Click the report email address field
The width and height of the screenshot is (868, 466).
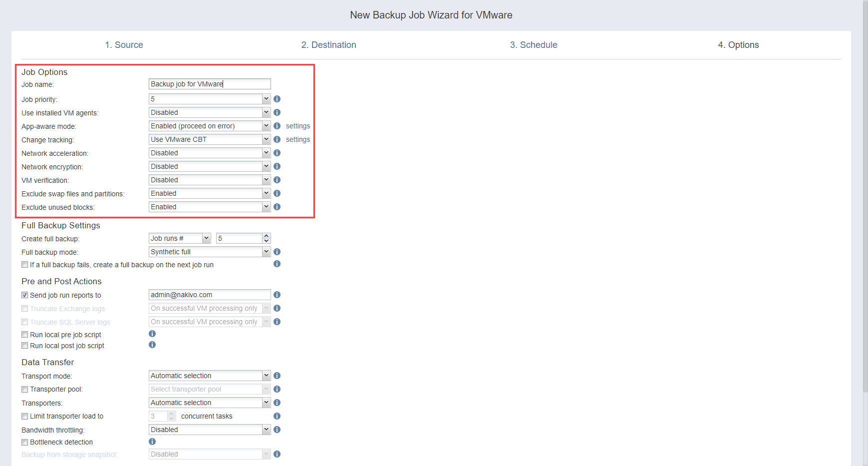(x=210, y=295)
